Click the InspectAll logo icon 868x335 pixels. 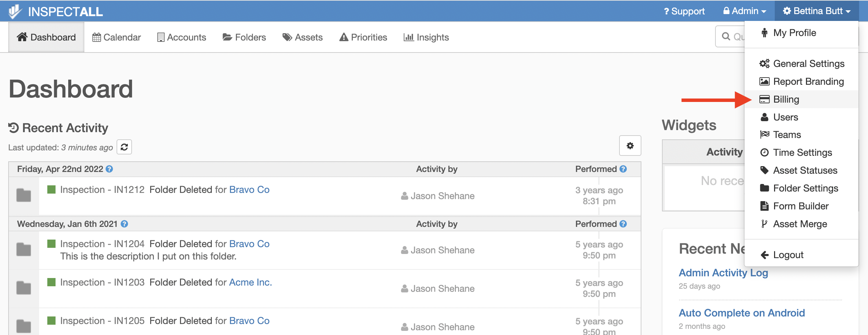pyautogui.click(x=15, y=11)
